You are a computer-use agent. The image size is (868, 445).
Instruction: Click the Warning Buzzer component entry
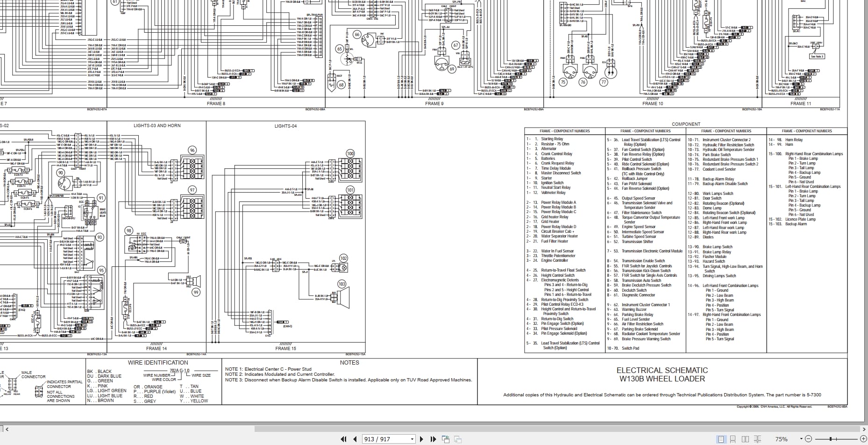(x=627, y=309)
